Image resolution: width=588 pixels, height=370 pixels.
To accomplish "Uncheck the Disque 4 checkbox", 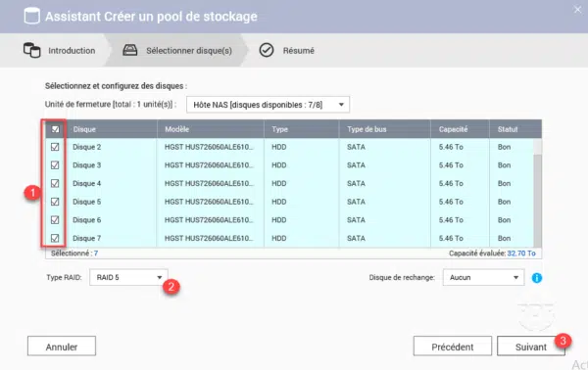I will click(x=55, y=183).
